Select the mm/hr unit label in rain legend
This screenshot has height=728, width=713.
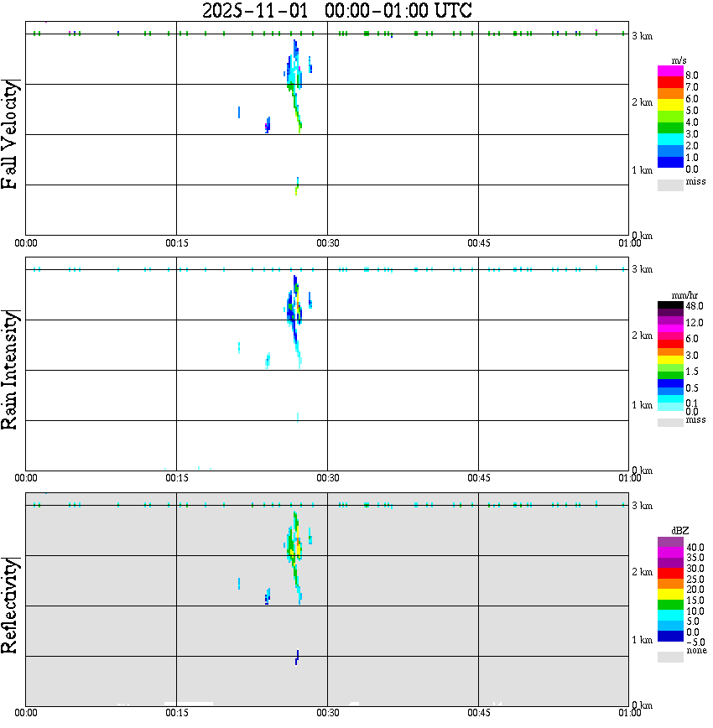pos(684,295)
